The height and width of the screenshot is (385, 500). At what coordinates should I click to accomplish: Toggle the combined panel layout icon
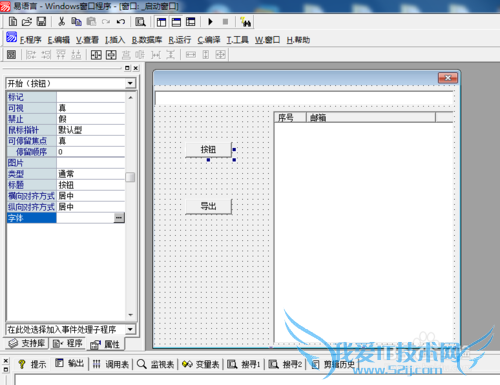click(191, 22)
